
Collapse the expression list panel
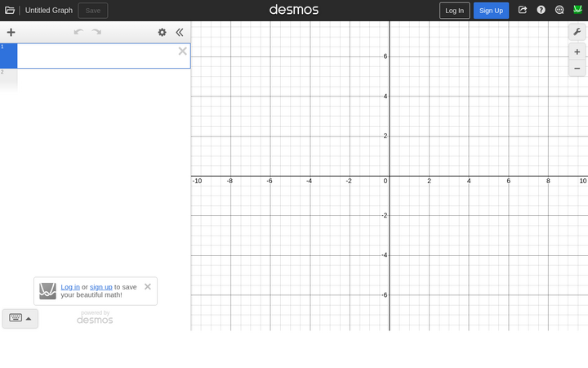point(180,32)
